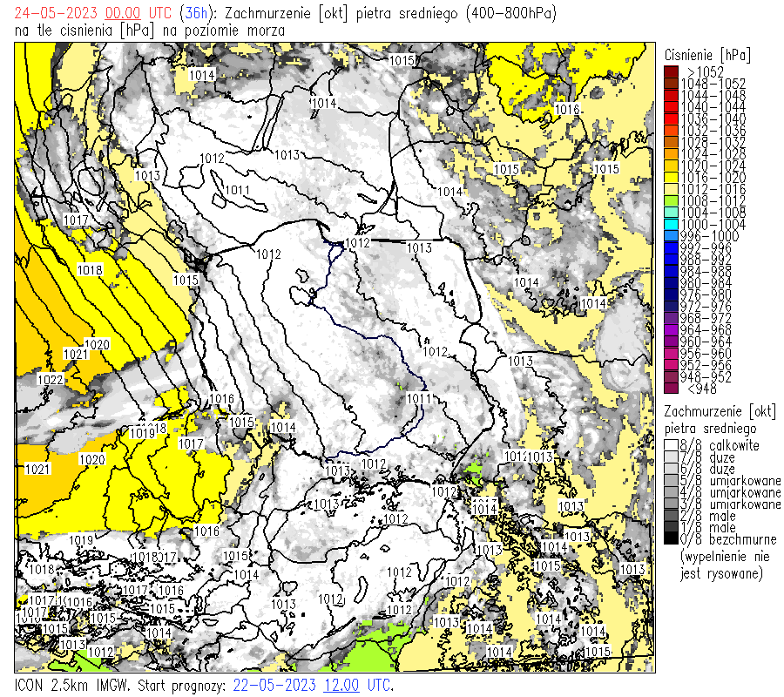
Task: Select the 1004-1008 pressure legend swatch
Action: click(x=671, y=213)
